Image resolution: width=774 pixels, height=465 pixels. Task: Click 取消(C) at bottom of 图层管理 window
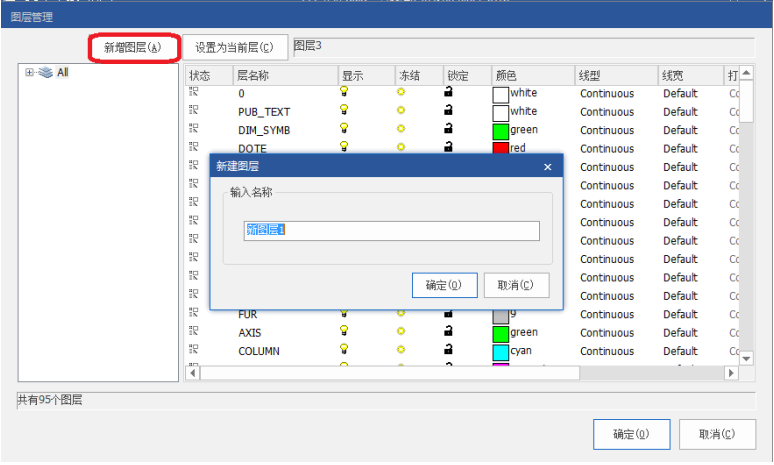[717, 434]
